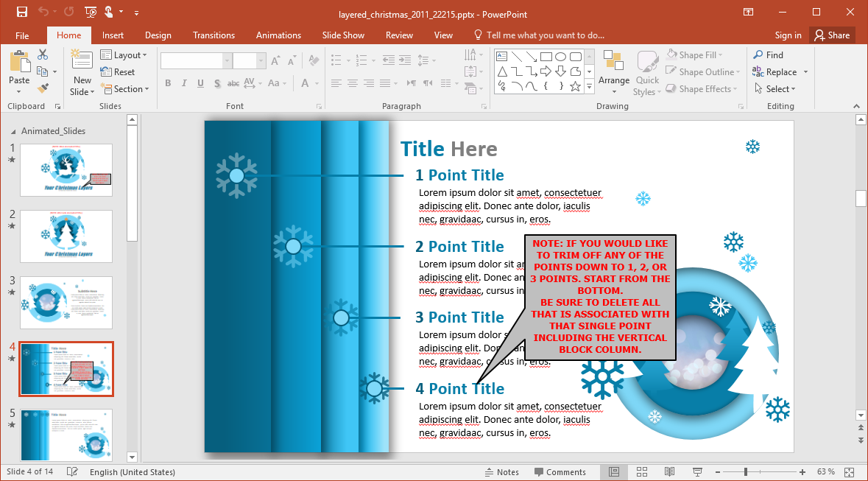Open the Shape Fill dropdown

(x=696, y=55)
